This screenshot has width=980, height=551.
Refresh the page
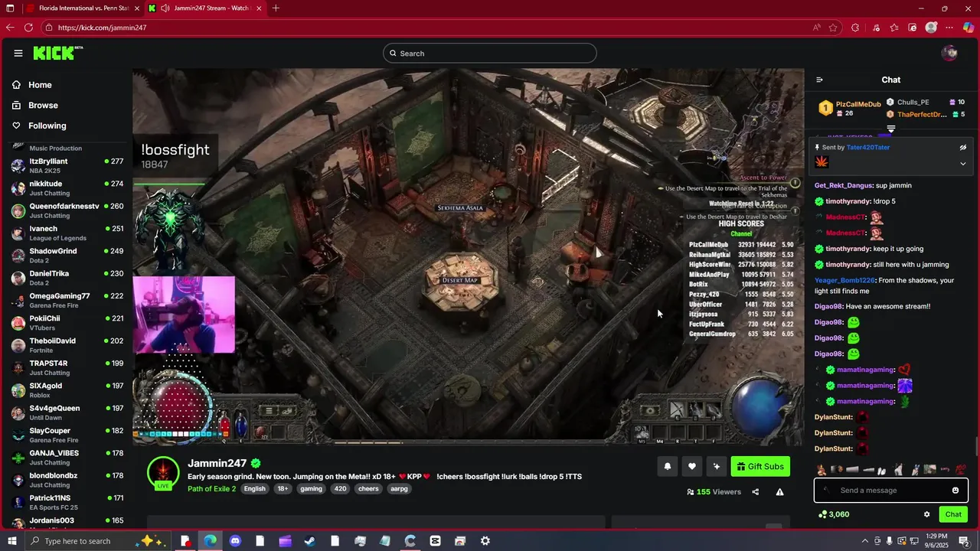(x=28, y=28)
